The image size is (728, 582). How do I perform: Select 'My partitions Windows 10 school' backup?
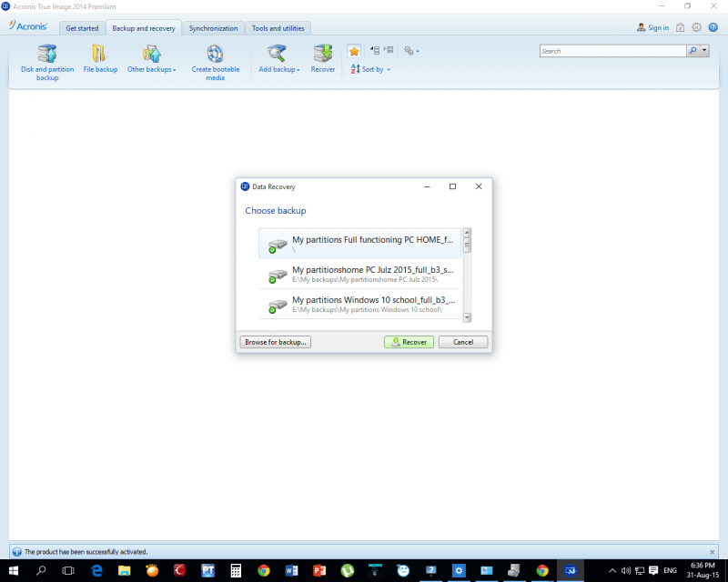click(359, 304)
